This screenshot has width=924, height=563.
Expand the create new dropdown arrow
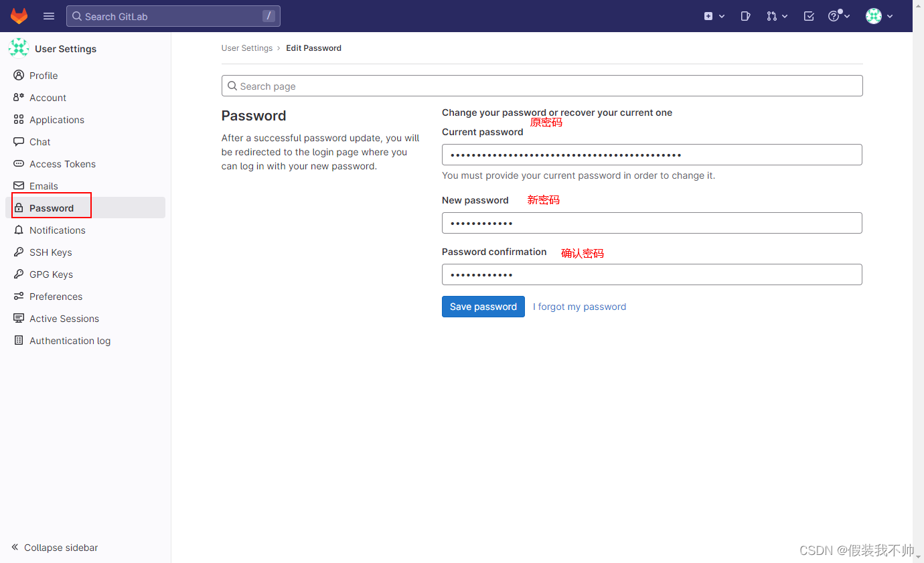coord(722,16)
